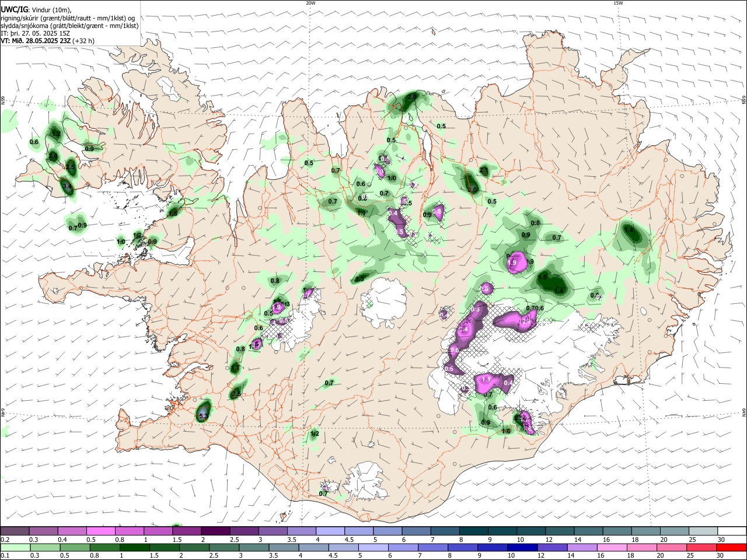The height and width of the screenshot is (560, 747).
Task: Click the '20W' longitude label at top
Action: 310,3
